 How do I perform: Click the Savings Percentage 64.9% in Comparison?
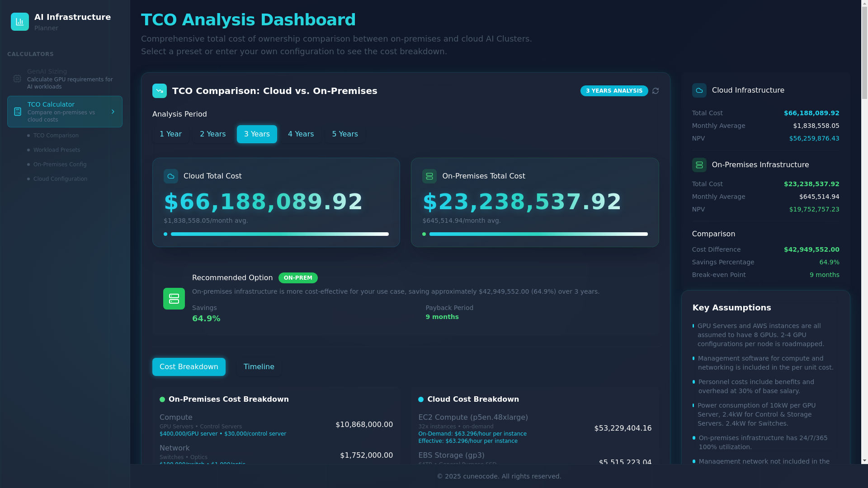coord(830,262)
